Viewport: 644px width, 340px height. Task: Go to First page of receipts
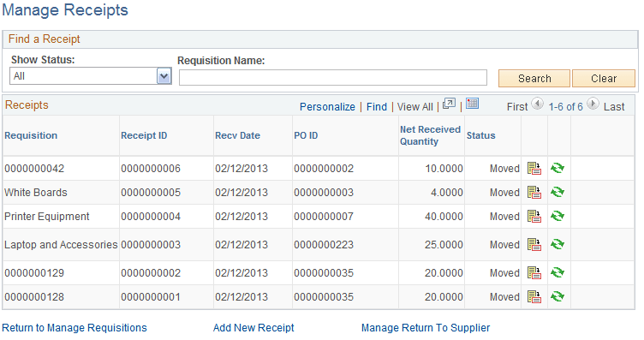tap(517, 107)
